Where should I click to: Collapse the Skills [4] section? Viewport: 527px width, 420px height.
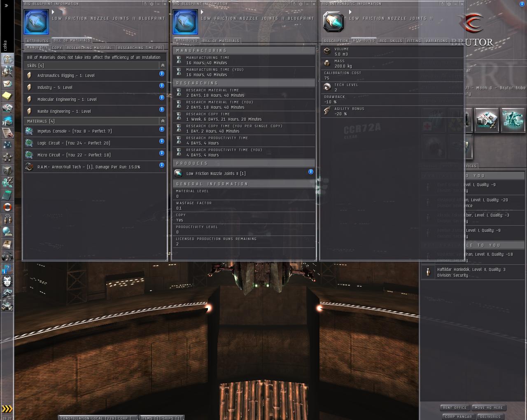[163, 65]
